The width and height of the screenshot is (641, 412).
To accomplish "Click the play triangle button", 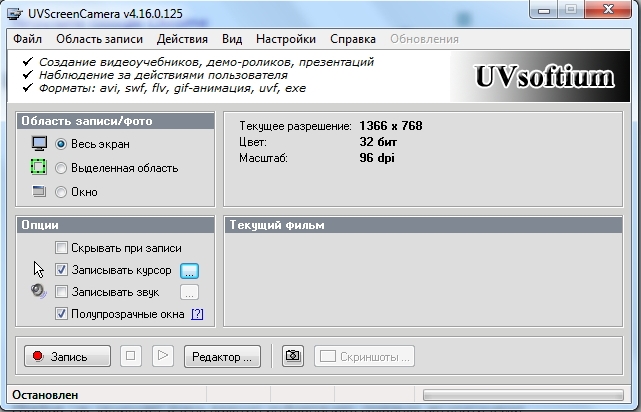I will 163,356.
